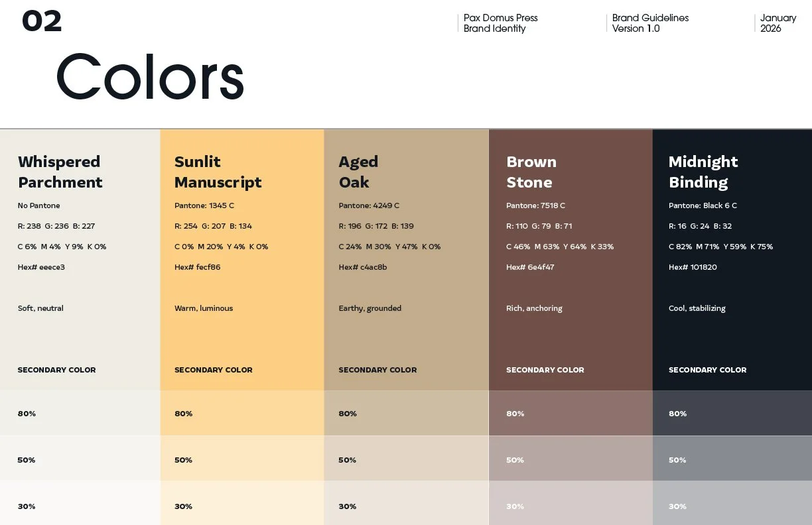
Task: Click the Pantone 4249 C label
Action: [369, 205]
